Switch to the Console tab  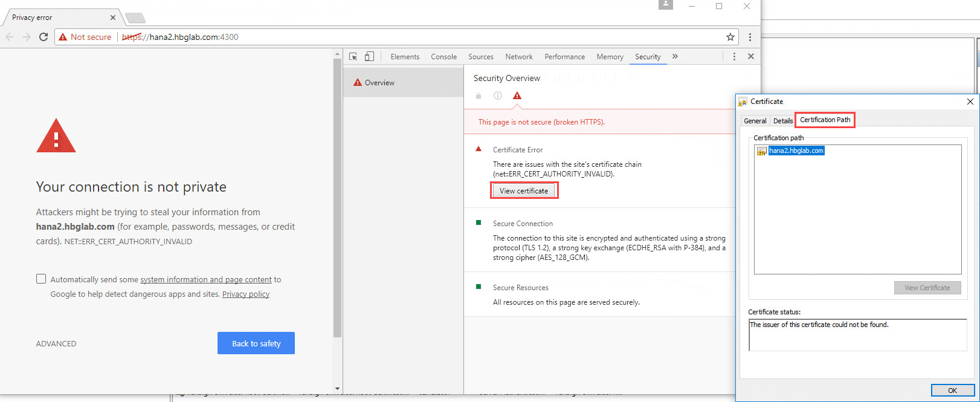[444, 57]
